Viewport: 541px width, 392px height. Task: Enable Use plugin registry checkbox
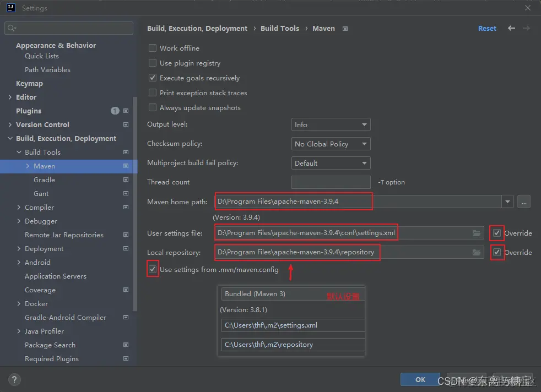coord(153,63)
